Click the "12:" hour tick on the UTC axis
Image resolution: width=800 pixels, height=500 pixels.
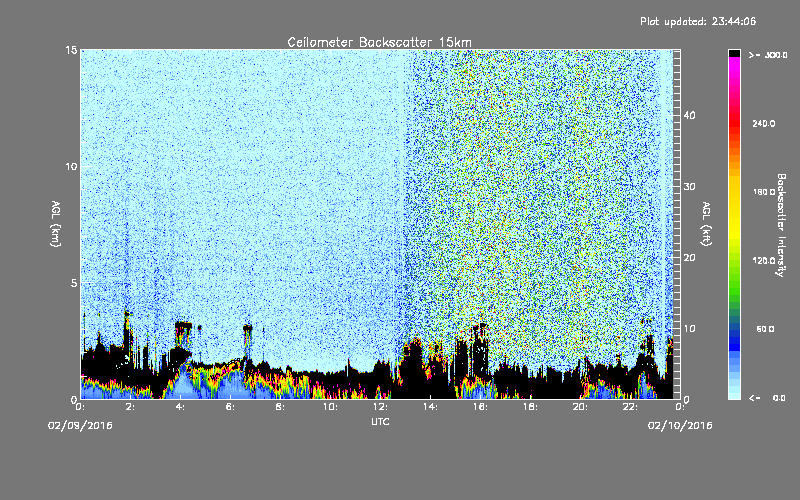(380, 407)
